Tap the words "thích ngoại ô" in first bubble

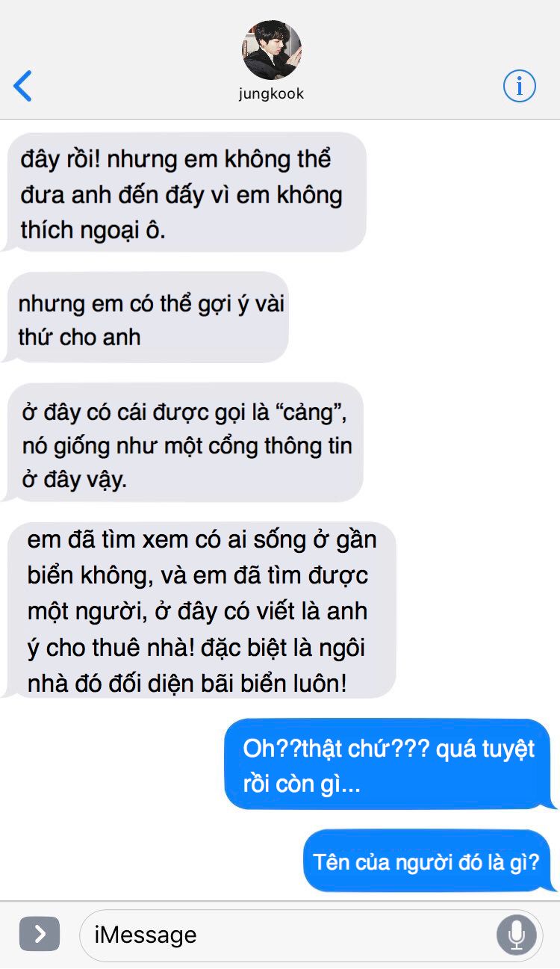tap(93, 230)
